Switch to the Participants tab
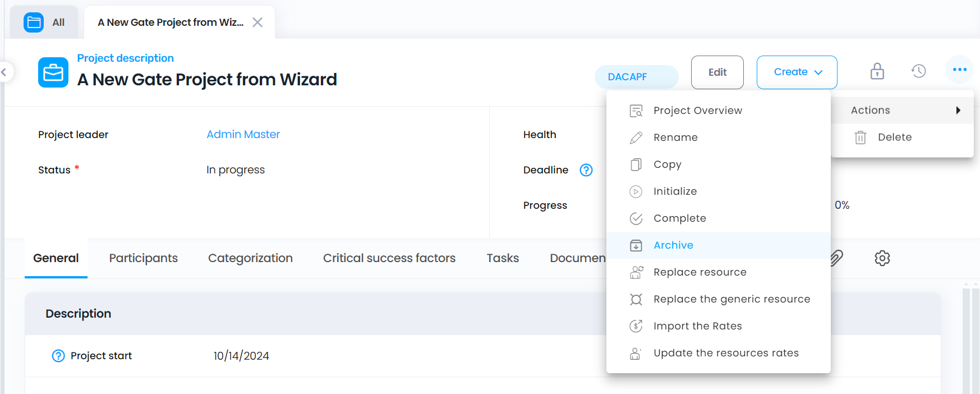 [144, 258]
